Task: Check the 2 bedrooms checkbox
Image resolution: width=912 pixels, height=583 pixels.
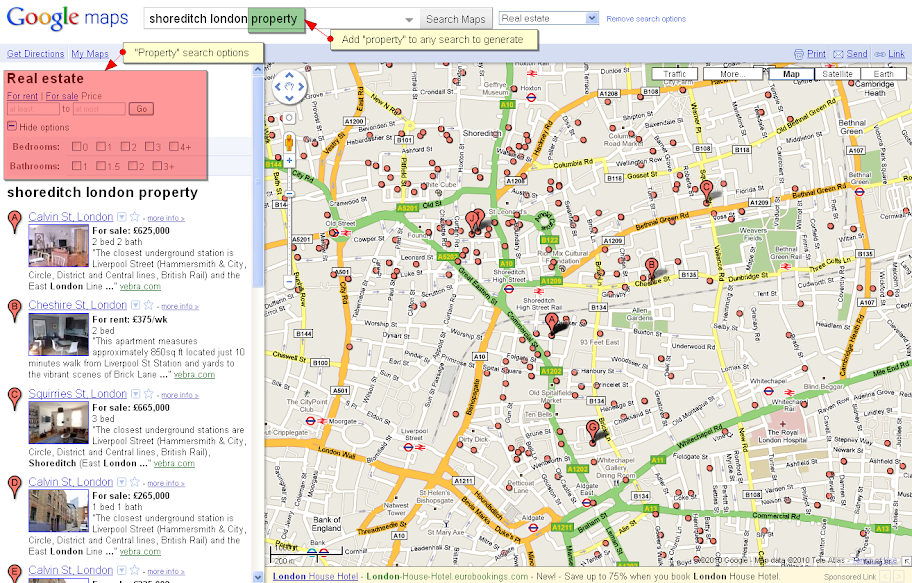Action: tap(125, 147)
